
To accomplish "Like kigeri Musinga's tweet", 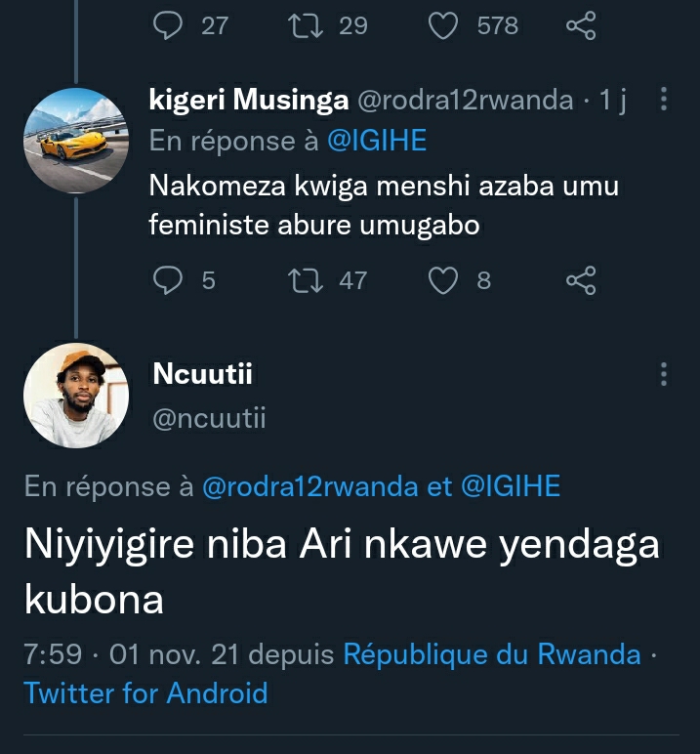I will [x=444, y=281].
